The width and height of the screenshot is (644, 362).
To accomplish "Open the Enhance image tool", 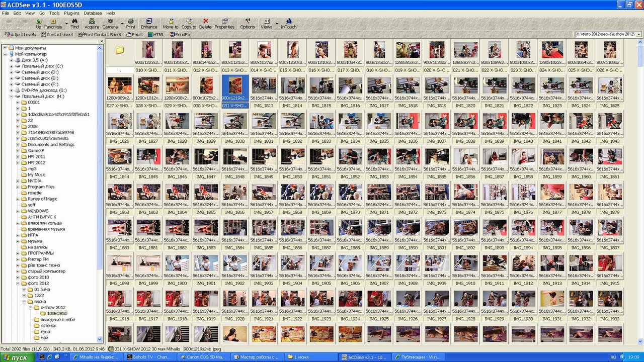I will point(149,24).
